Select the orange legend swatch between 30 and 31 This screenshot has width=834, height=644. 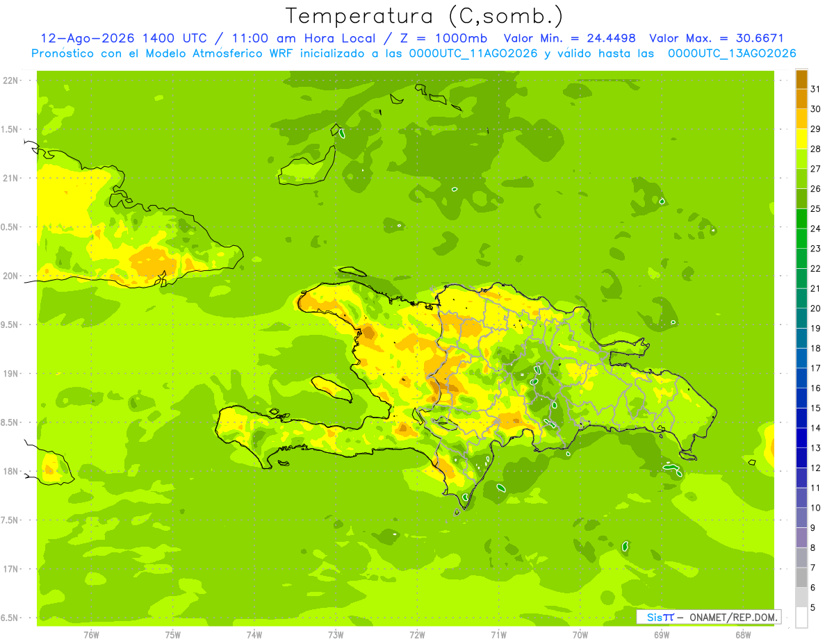pos(801,99)
